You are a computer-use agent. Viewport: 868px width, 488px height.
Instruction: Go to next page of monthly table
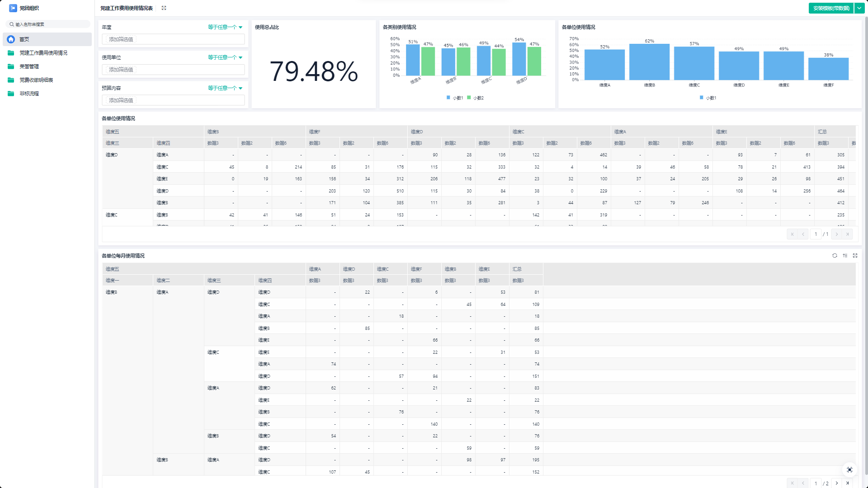tap(837, 483)
